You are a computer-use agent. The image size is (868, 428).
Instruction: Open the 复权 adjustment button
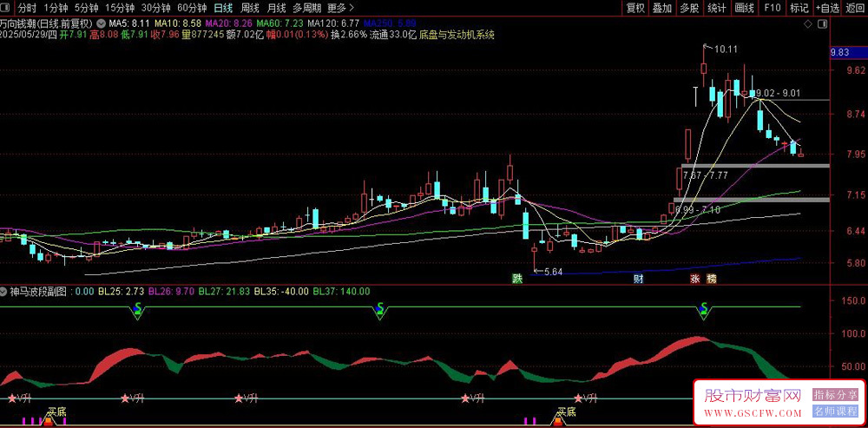(635, 8)
